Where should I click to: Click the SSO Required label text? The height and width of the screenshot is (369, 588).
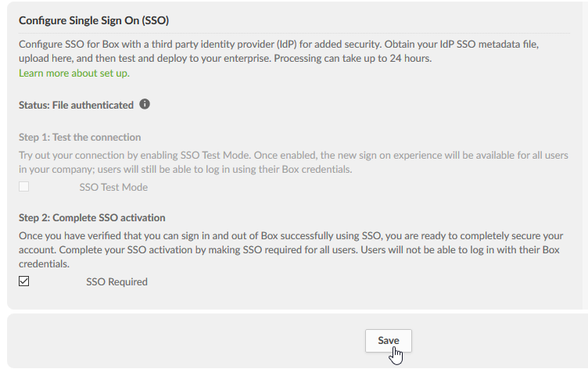[x=117, y=281]
